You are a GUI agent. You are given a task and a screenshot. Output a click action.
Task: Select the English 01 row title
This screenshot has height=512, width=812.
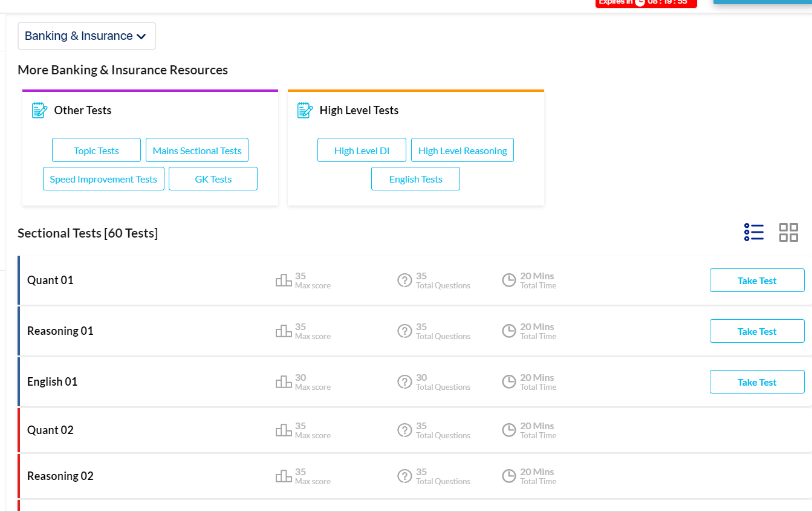tap(53, 382)
